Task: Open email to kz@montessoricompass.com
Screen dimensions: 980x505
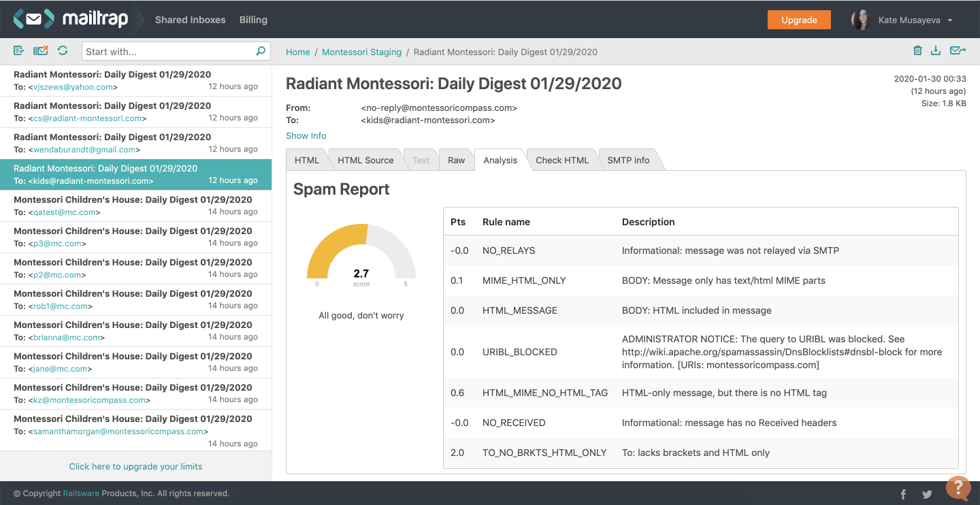Action: pos(135,393)
